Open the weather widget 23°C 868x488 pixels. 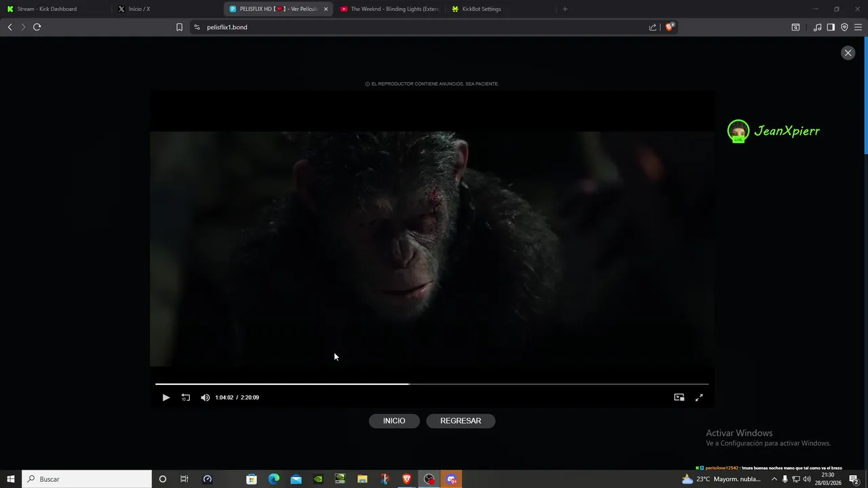(722, 479)
